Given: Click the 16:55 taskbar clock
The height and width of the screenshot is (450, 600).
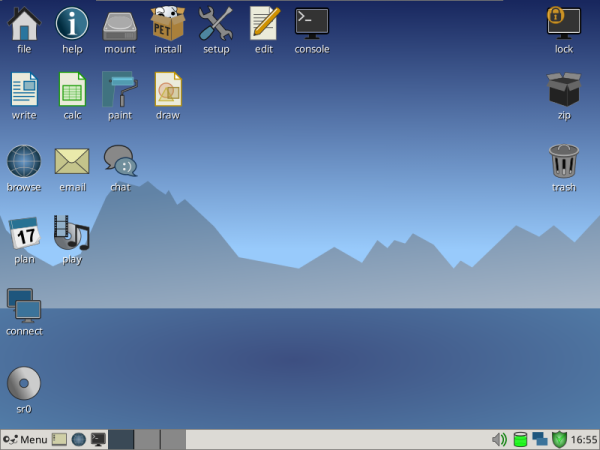Looking at the screenshot, I should (584, 439).
